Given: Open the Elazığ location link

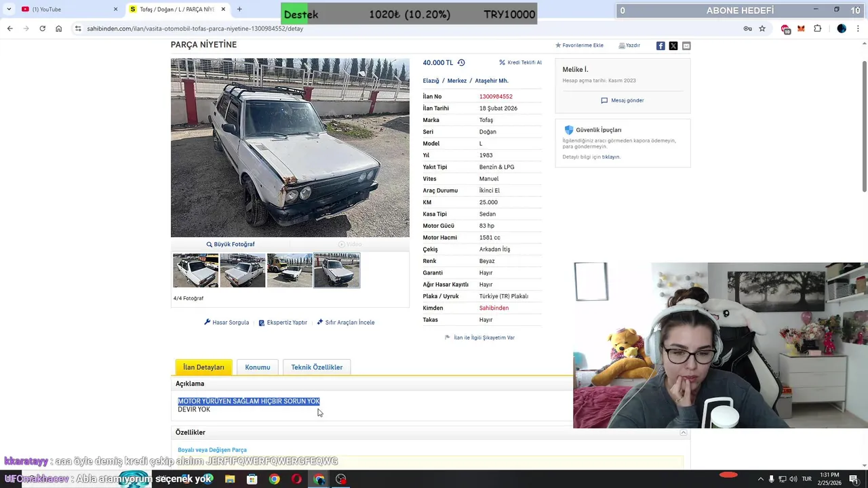Looking at the screenshot, I should pos(431,81).
